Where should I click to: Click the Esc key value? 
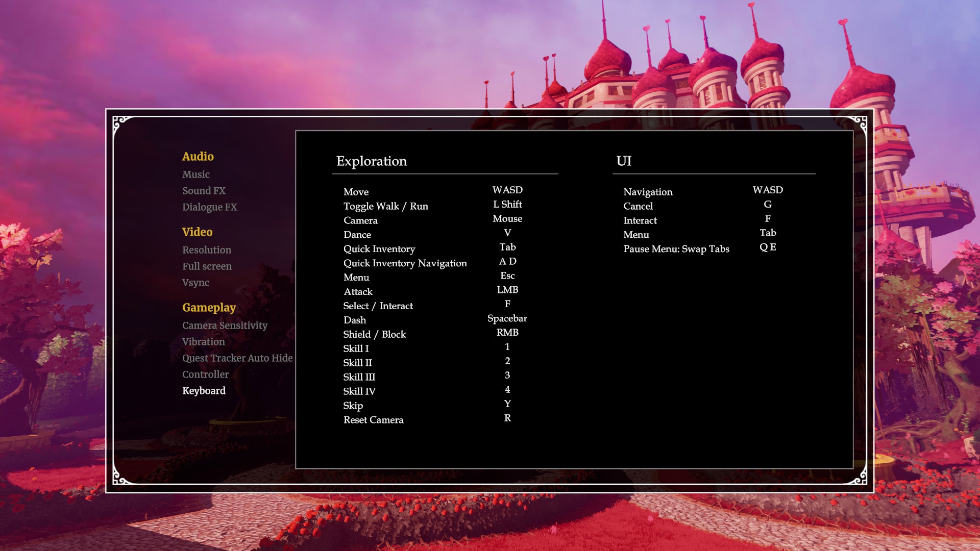[507, 276]
